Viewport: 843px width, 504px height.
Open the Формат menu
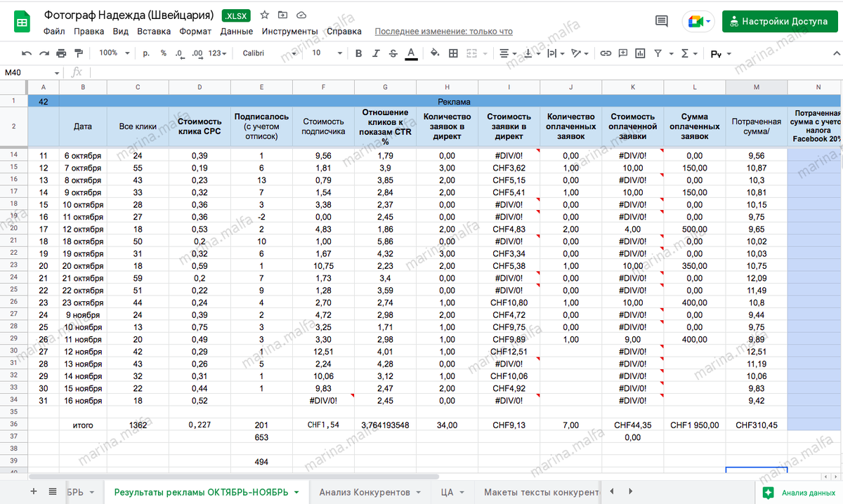[x=195, y=32]
